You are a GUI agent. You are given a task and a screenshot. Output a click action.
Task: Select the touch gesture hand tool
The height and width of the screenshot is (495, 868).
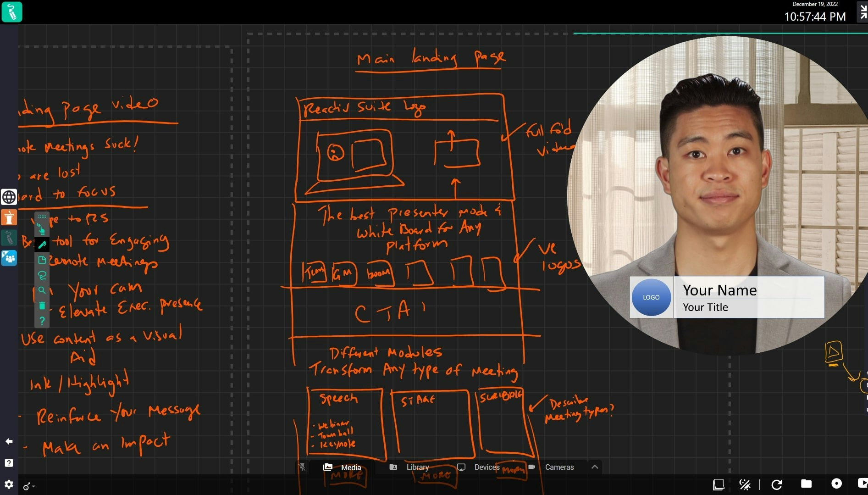pyautogui.click(x=42, y=229)
